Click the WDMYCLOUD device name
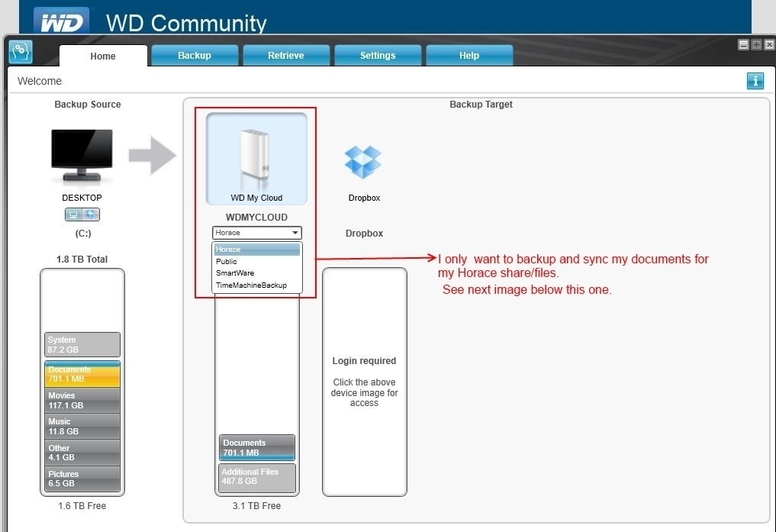 point(256,218)
